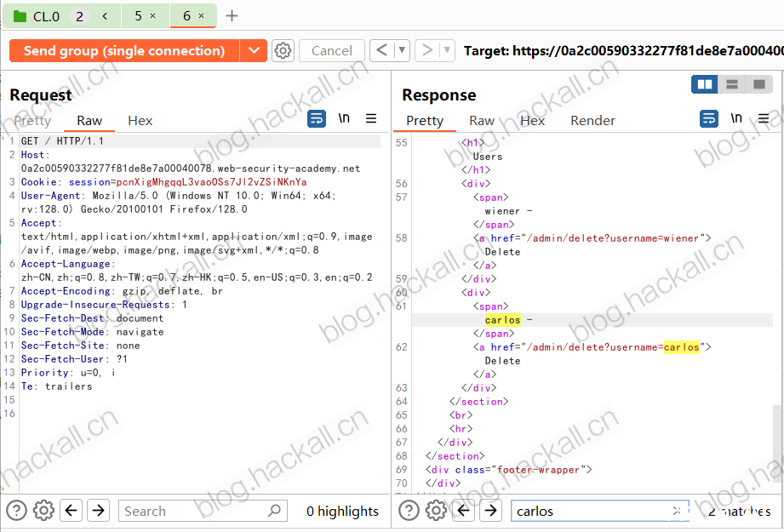Select Repeater tab 6
The image size is (784, 532).
[x=186, y=16]
